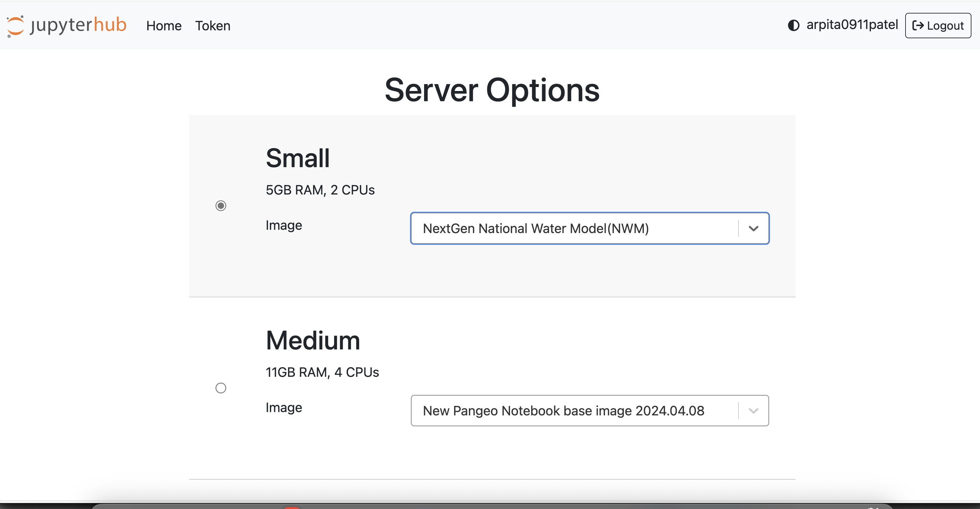
Task: Click the logout arrow icon inside the Logout button
Action: (918, 26)
